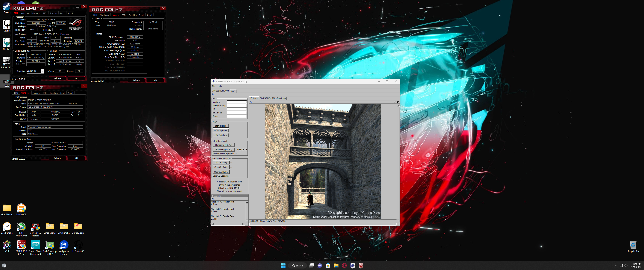Open the File menu in CINEBENCH

(x=213, y=86)
